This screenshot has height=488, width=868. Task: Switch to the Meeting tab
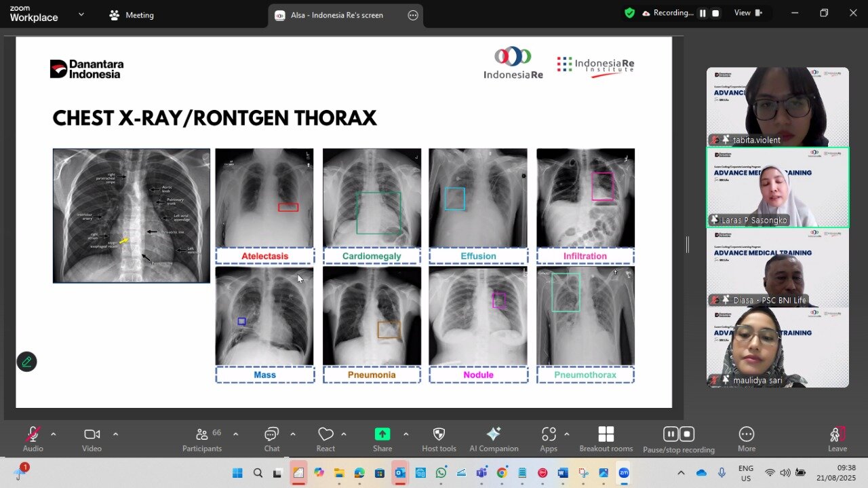(132, 15)
